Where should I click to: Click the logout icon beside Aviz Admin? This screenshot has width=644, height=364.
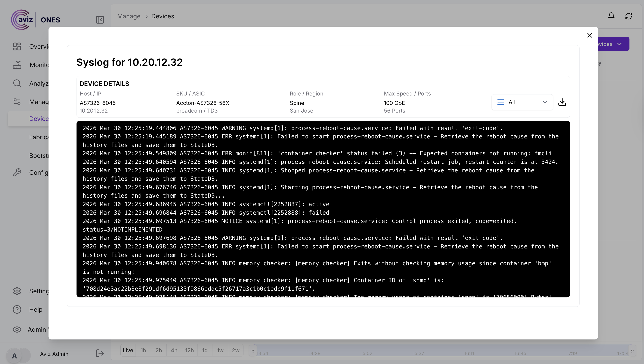coord(100,353)
